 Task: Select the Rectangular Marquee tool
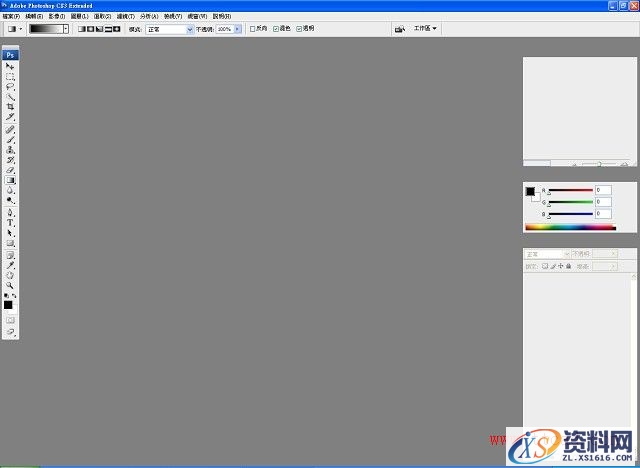[x=11, y=76]
